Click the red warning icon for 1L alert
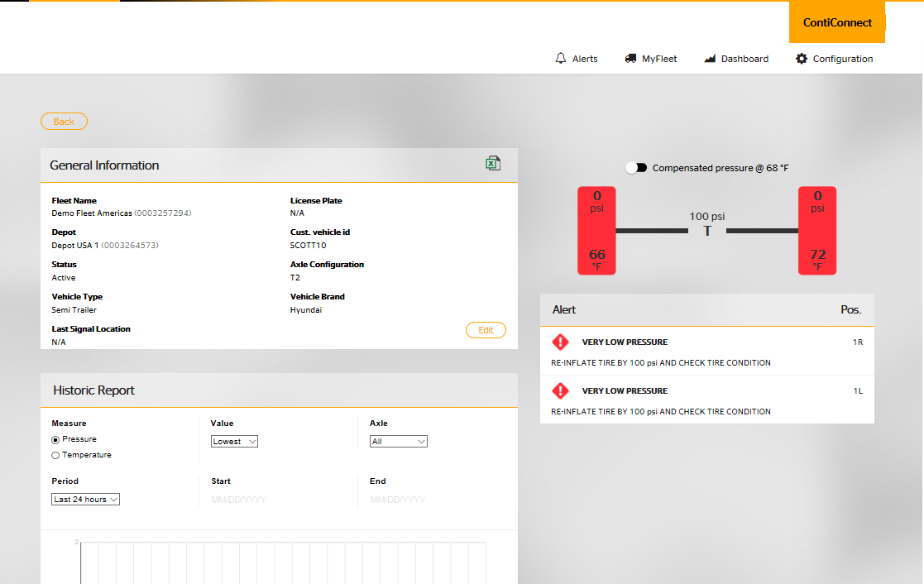This screenshot has width=924, height=584. (x=561, y=390)
